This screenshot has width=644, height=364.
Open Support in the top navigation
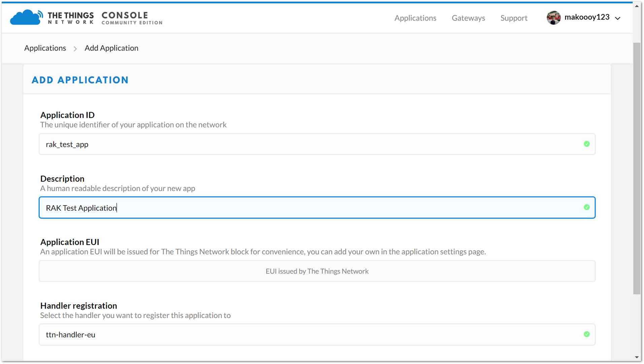[514, 18]
